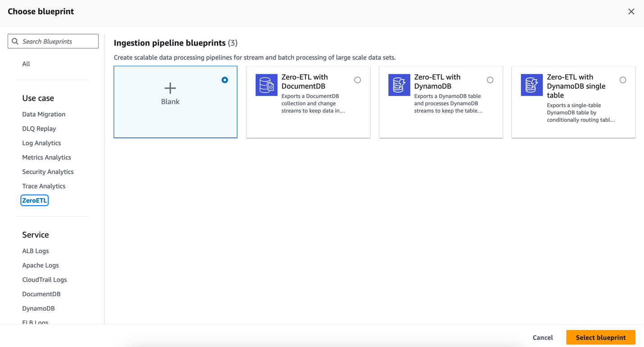Choose the Zero-ETL with DynamoDB radio button
644x347 pixels.
coord(490,80)
